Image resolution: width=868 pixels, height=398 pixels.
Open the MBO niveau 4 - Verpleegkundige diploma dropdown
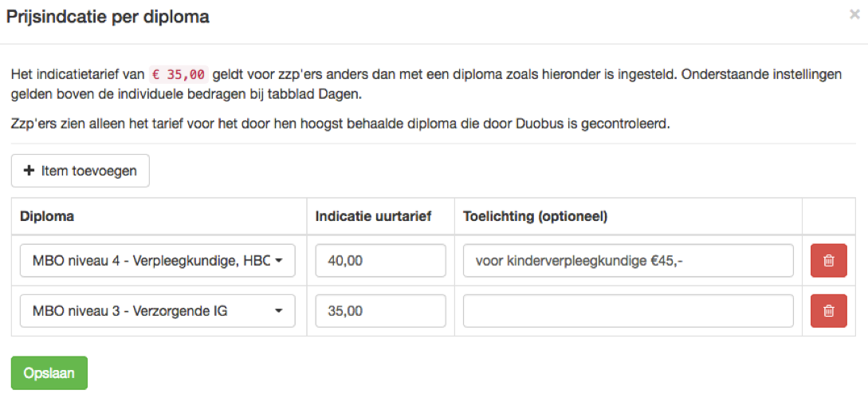tap(158, 261)
